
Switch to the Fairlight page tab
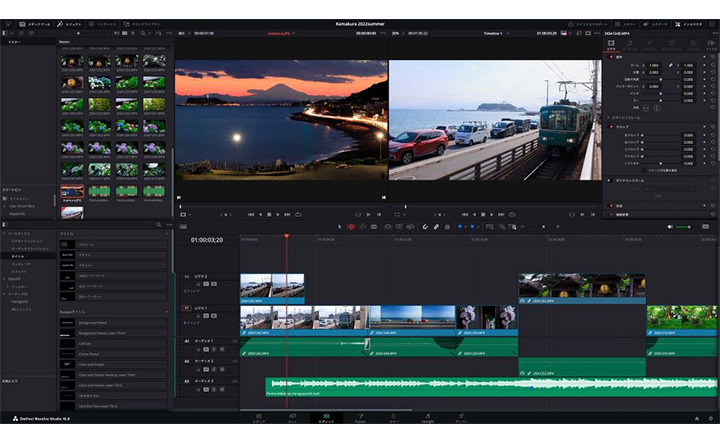click(427, 417)
